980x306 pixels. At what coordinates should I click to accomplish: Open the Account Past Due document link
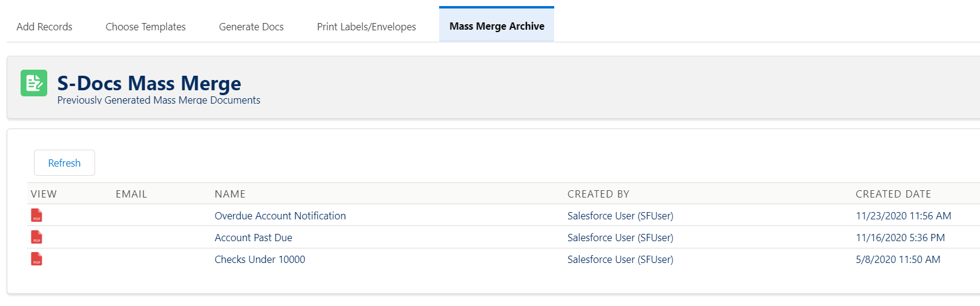pyautogui.click(x=253, y=238)
